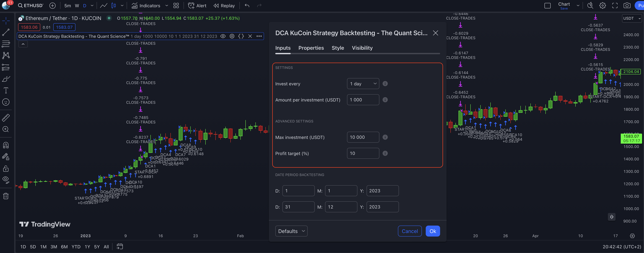Activate the magnet mode icon
The width and height of the screenshot is (644, 253).
click(x=6, y=145)
